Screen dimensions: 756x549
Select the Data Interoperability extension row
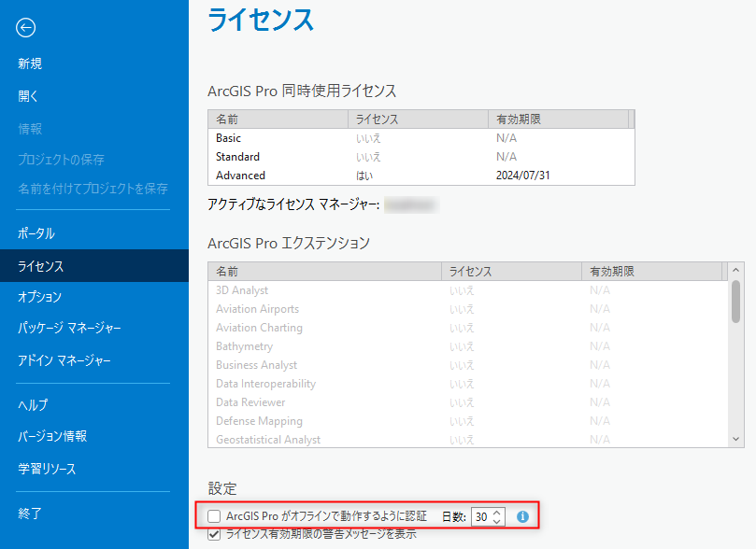[467, 384]
